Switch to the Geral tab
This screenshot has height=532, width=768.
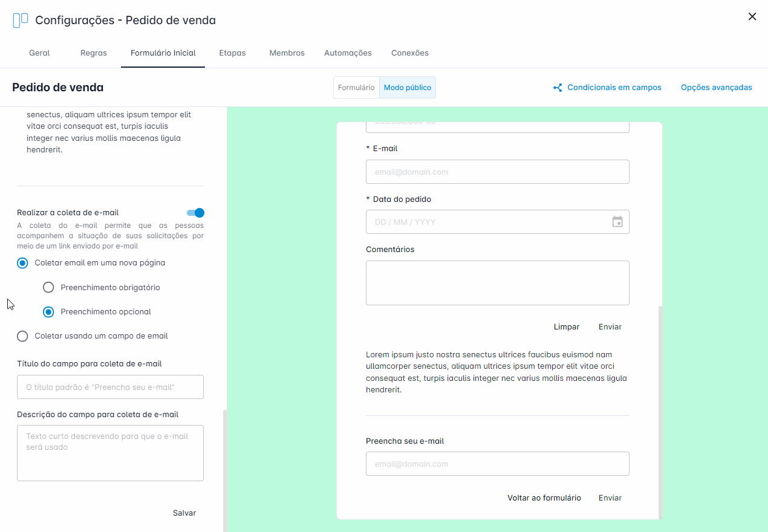[x=39, y=53]
